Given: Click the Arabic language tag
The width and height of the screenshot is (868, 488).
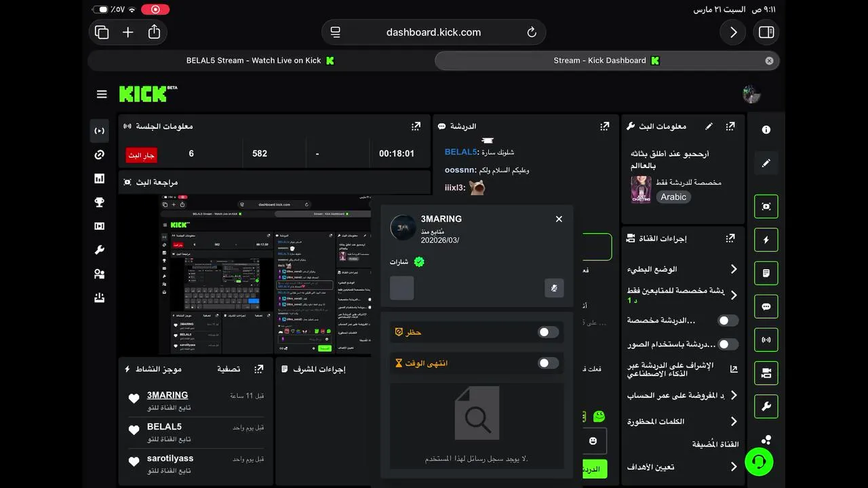Looking at the screenshot, I should pyautogui.click(x=673, y=197).
